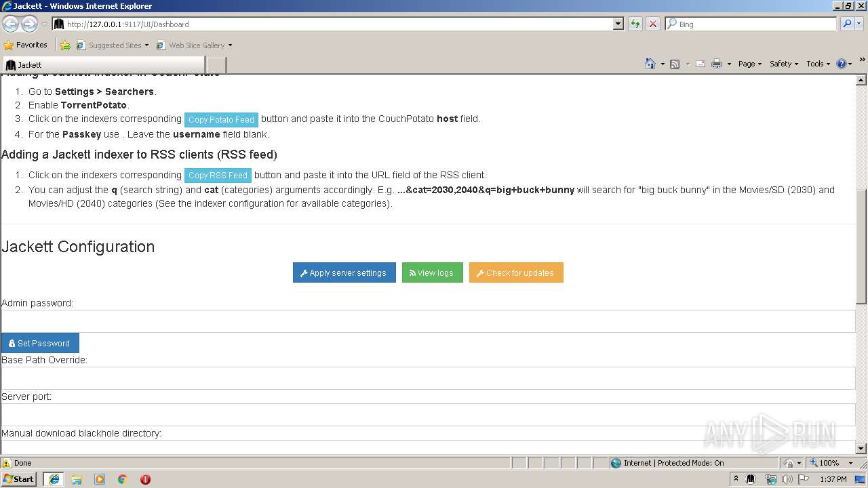Expand the feeds button dropdown arrow

(x=687, y=64)
